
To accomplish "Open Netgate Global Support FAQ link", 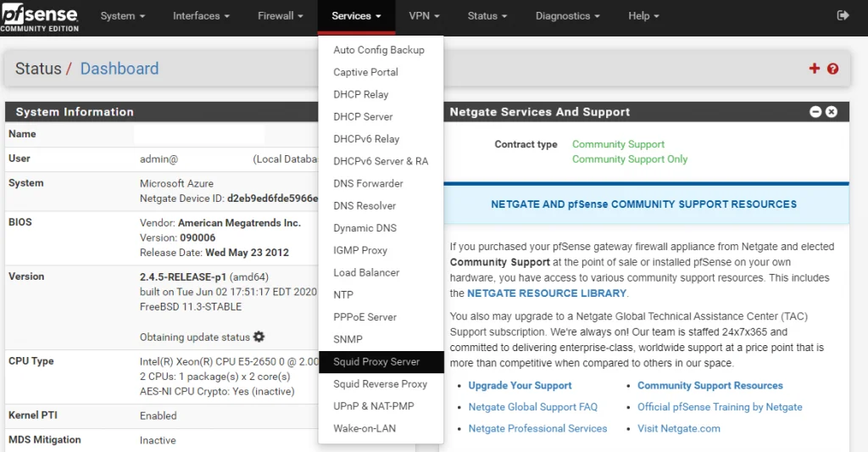I will point(532,407).
